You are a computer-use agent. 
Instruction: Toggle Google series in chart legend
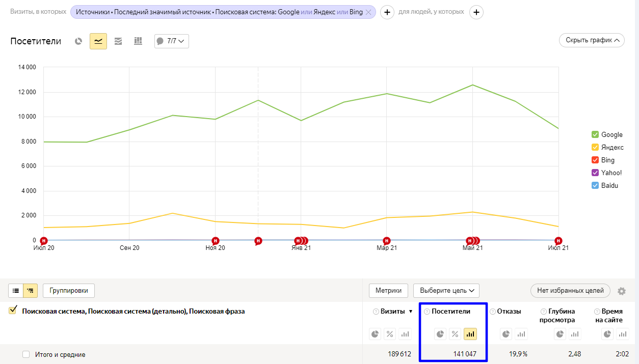(595, 134)
